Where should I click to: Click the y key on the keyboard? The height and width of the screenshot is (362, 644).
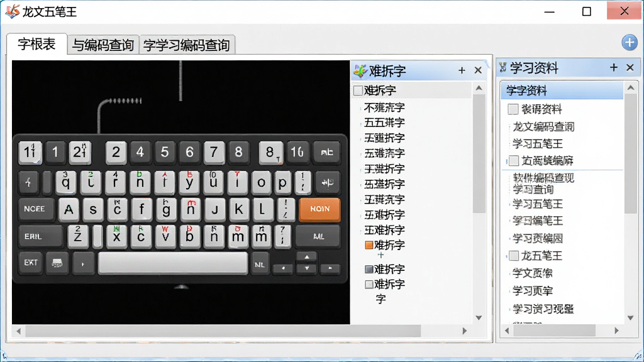(x=189, y=182)
